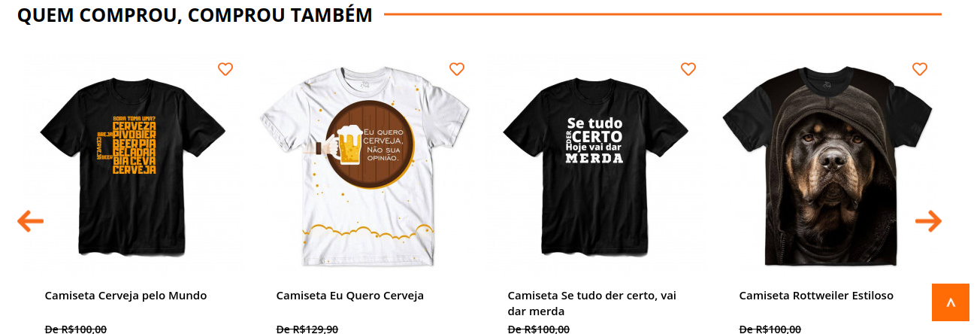Click original price under Se tudo der certo
Viewport: 980px width, 334px height.
[539, 329]
